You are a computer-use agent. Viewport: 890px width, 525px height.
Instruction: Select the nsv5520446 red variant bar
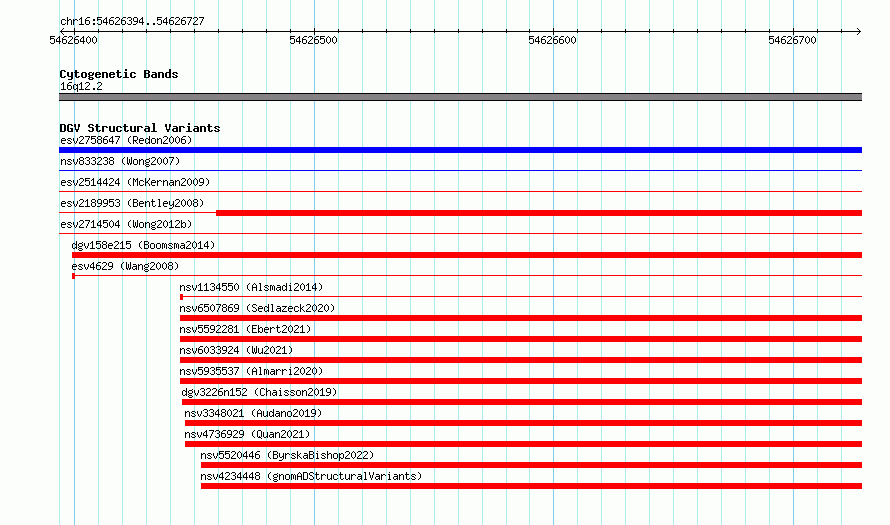[531, 465]
